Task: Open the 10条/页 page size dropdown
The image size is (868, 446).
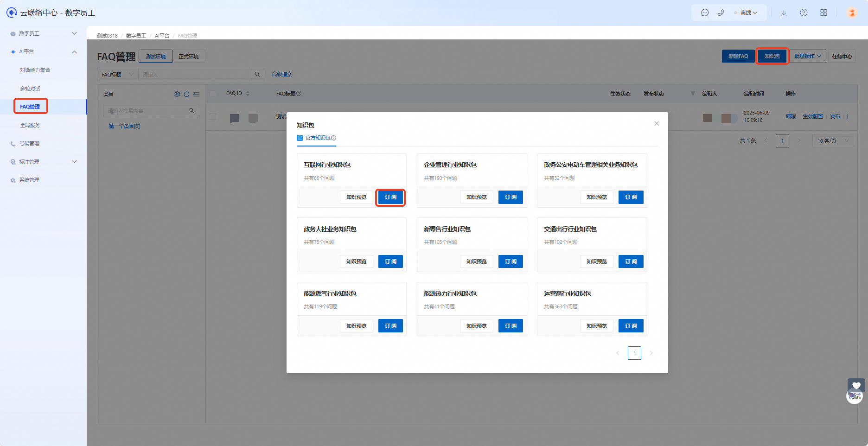Action: click(x=833, y=140)
